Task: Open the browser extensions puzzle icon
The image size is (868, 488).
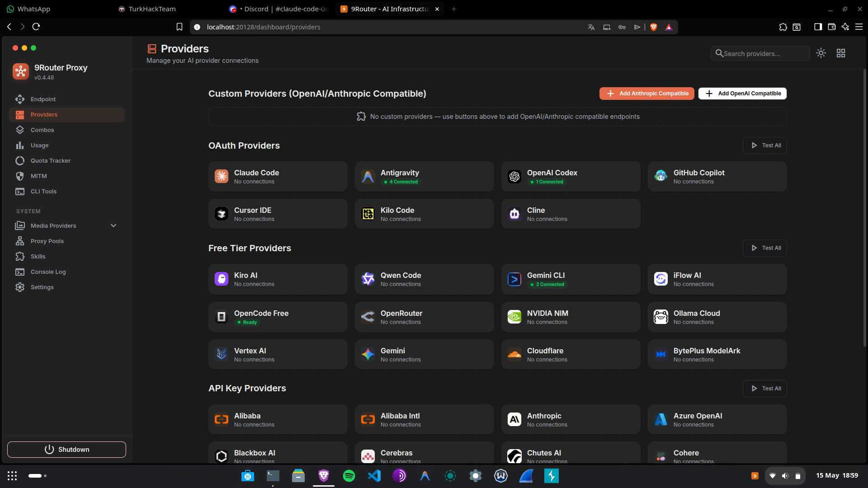Action: (783, 27)
